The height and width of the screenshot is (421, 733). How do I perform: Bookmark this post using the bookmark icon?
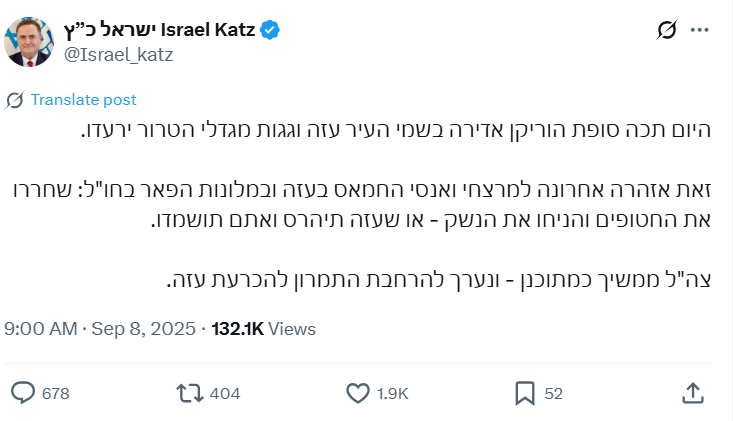[x=524, y=393]
